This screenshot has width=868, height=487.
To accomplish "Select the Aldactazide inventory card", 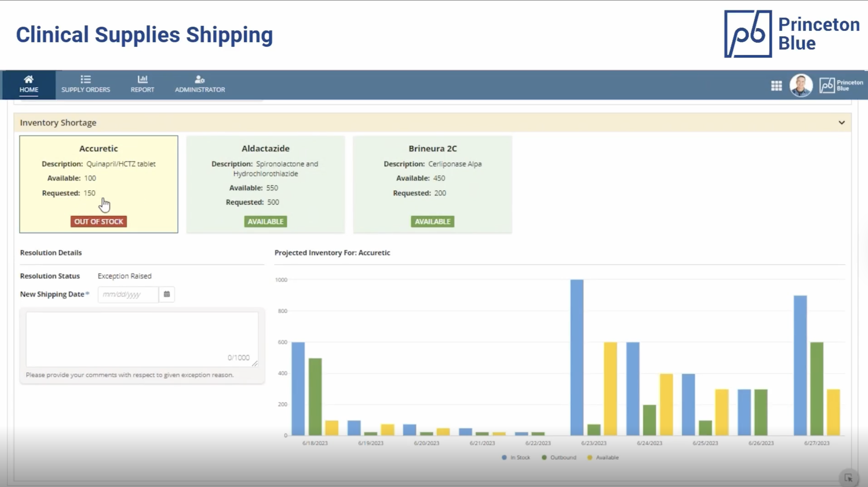I will pos(265,184).
